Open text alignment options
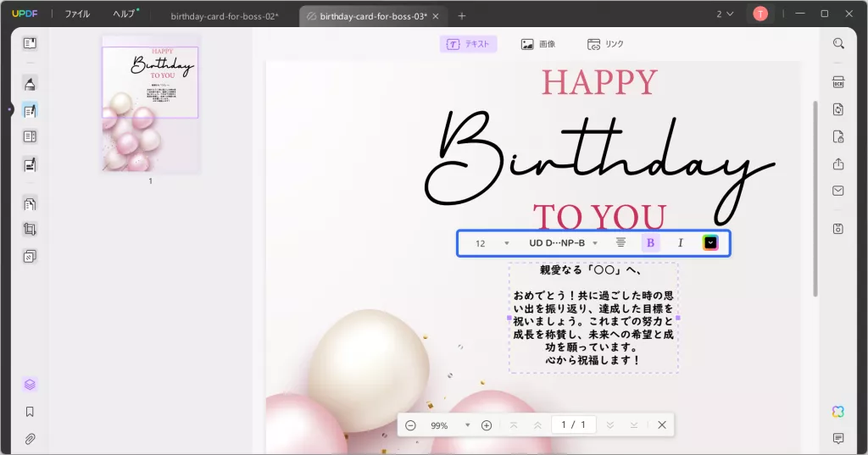This screenshot has height=455, width=868. pyautogui.click(x=620, y=243)
